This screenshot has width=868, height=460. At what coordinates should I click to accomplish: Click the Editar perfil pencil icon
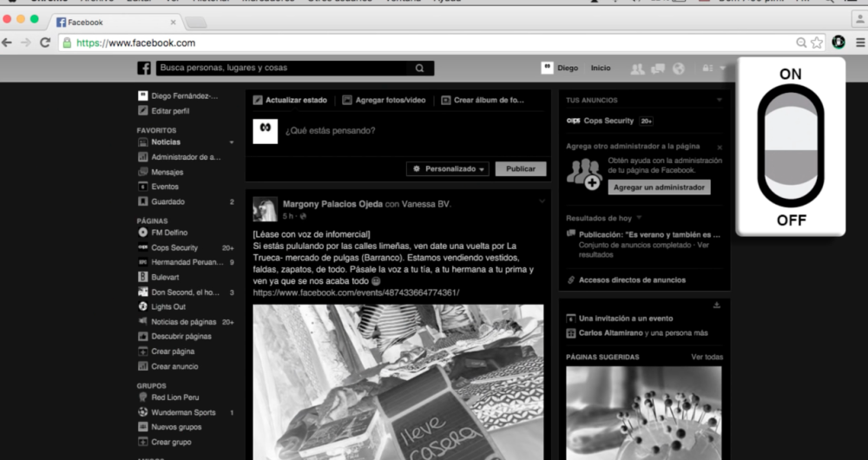(143, 111)
